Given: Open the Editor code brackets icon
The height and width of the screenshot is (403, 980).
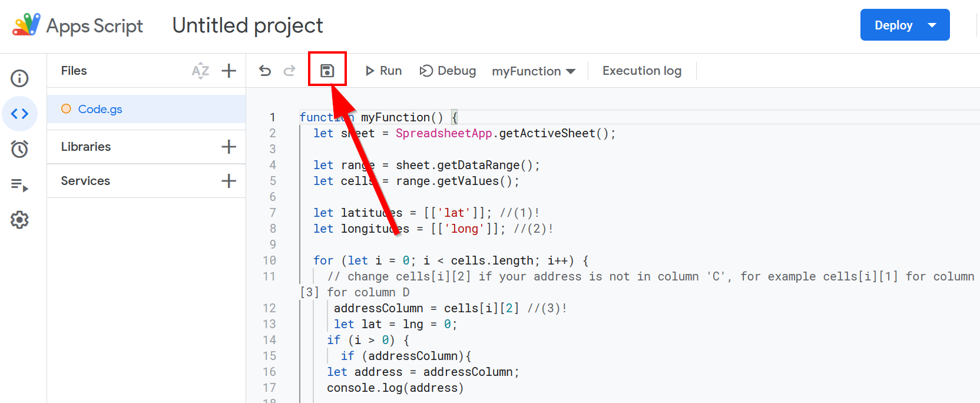Looking at the screenshot, I should click(19, 114).
